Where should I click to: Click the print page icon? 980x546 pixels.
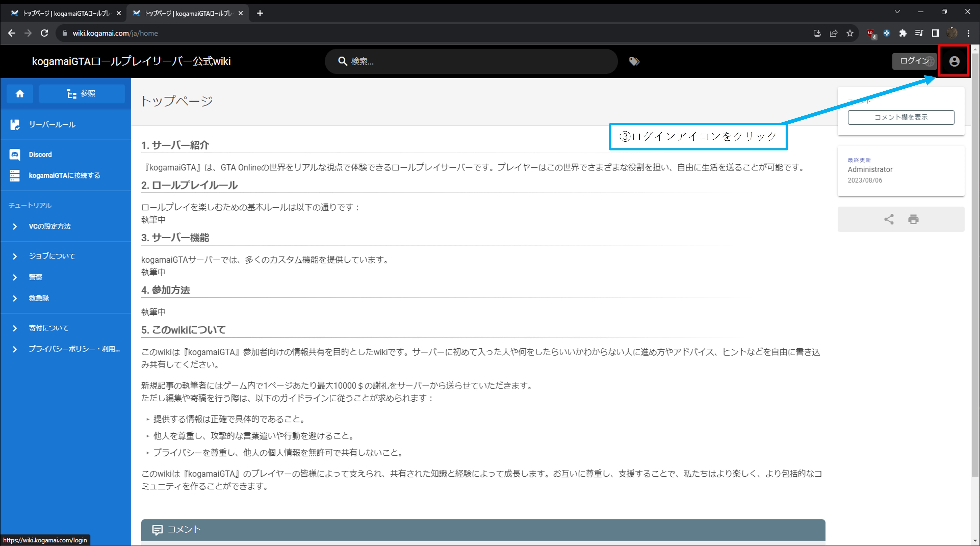coord(913,219)
